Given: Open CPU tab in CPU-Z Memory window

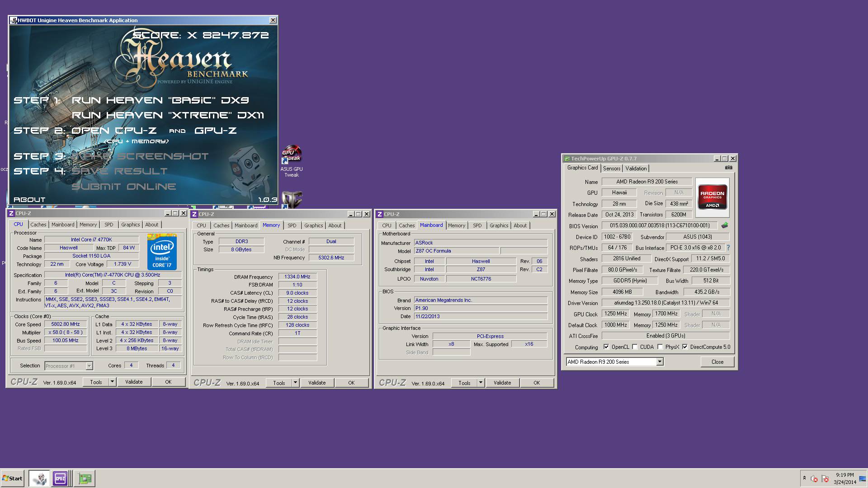Looking at the screenshot, I should coord(201,225).
